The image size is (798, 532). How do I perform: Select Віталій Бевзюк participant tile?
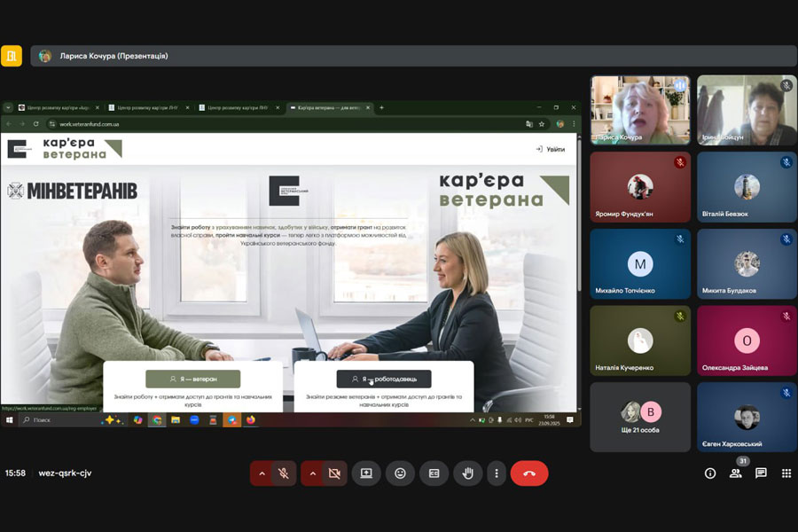tap(747, 187)
